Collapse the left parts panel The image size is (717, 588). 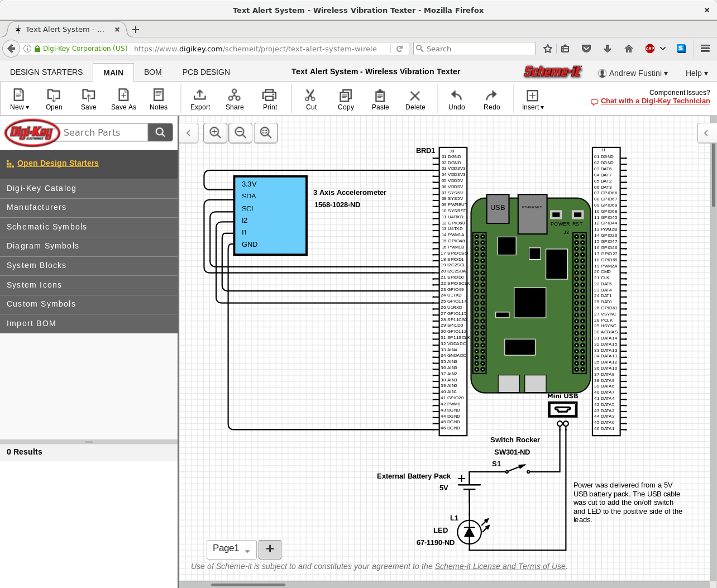tap(189, 133)
